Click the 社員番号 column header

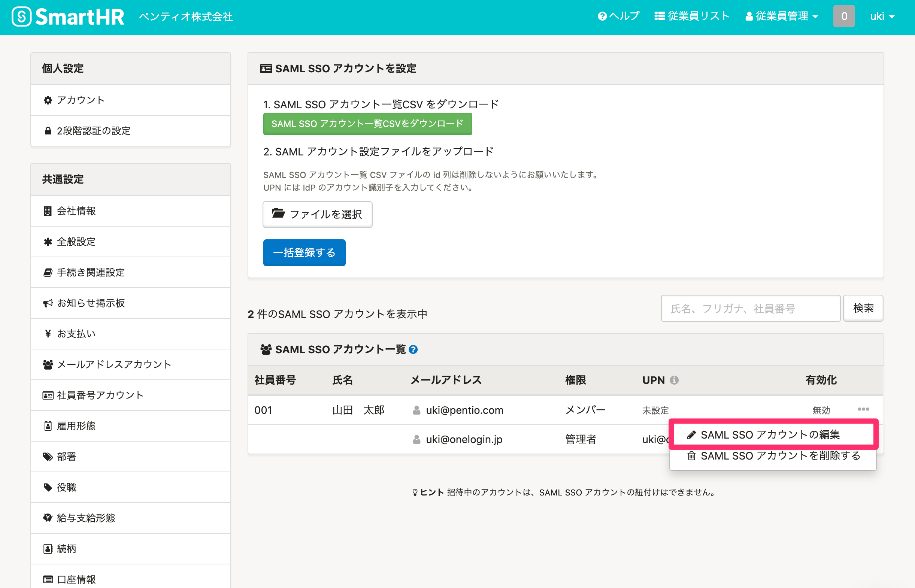[x=275, y=380]
